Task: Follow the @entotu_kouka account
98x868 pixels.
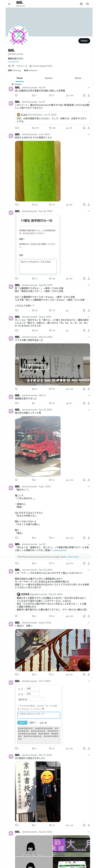Action: tap(84, 41)
